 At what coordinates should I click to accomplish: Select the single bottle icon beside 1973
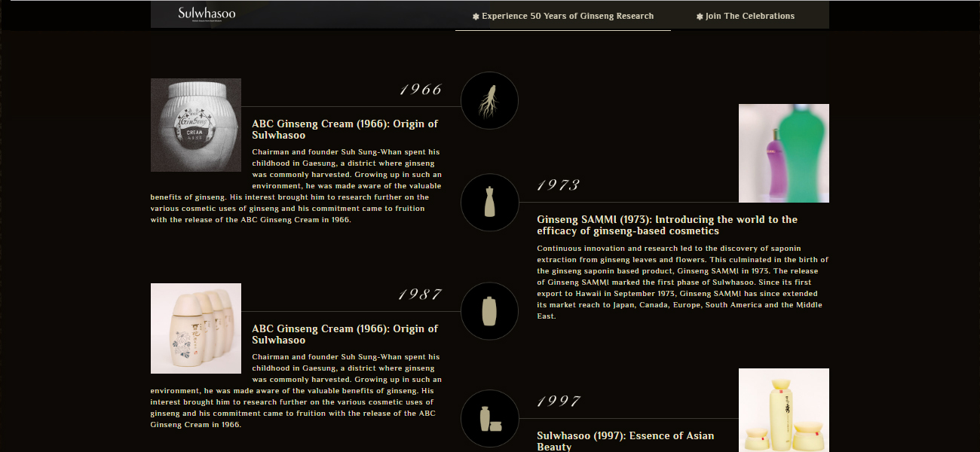[489, 203]
